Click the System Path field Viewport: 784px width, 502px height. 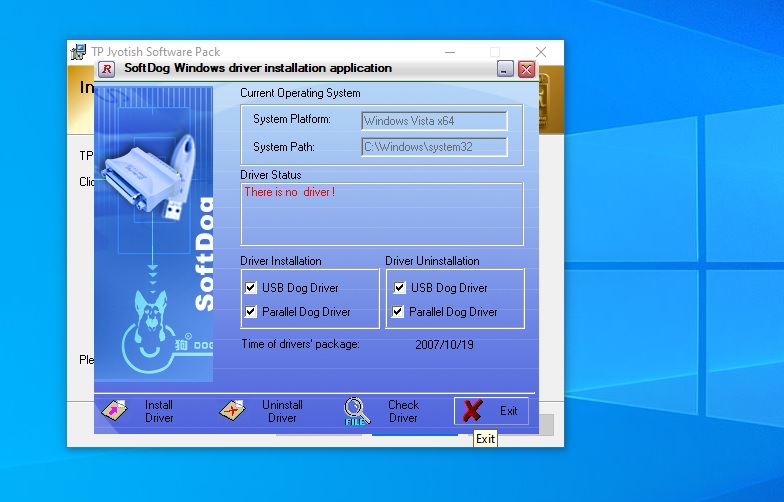pyautogui.click(x=434, y=147)
